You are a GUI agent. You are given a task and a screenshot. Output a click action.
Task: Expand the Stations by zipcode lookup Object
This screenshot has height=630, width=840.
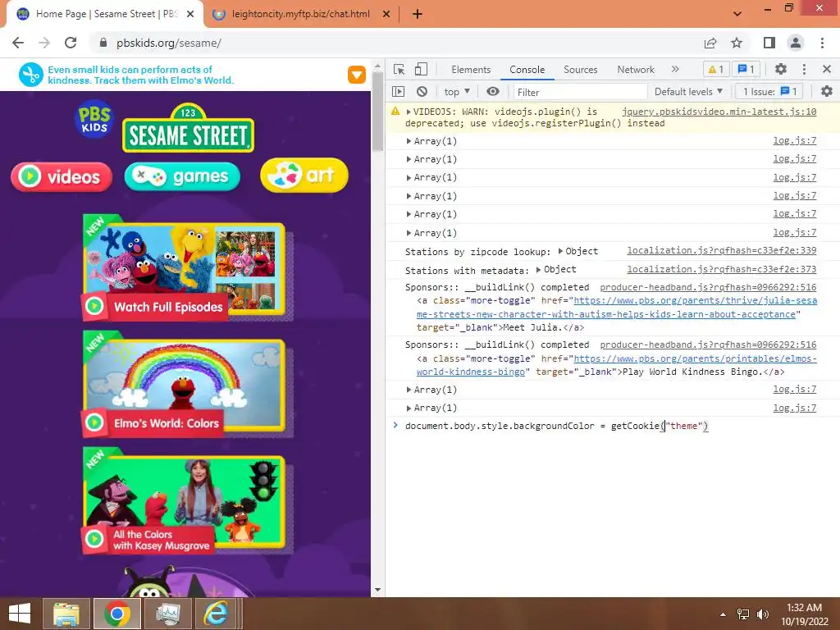pyautogui.click(x=560, y=251)
